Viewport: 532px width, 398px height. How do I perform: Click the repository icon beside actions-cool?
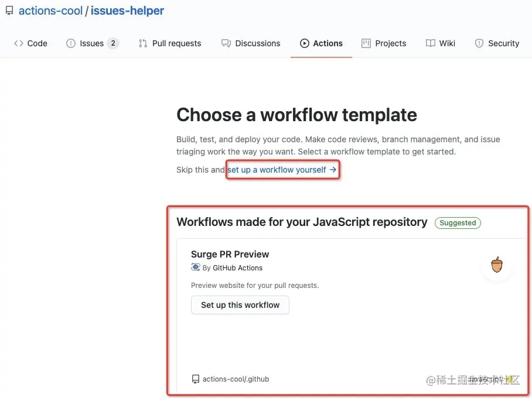tap(9, 11)
